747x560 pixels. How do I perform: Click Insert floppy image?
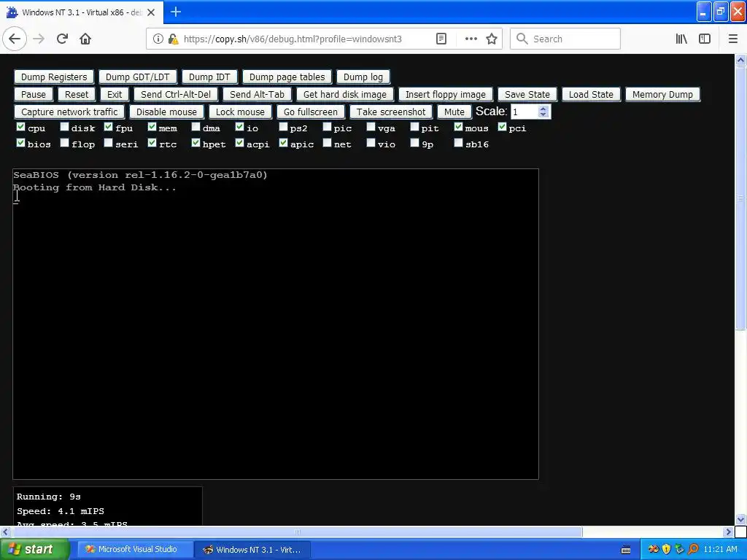click(x=446, y=94)
